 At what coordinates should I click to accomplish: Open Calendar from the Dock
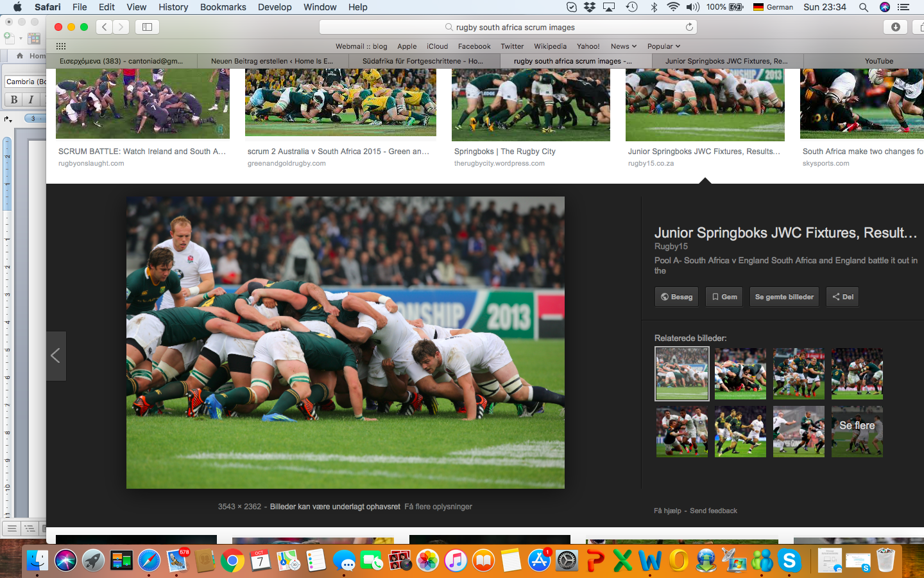[x=261, y=561]
